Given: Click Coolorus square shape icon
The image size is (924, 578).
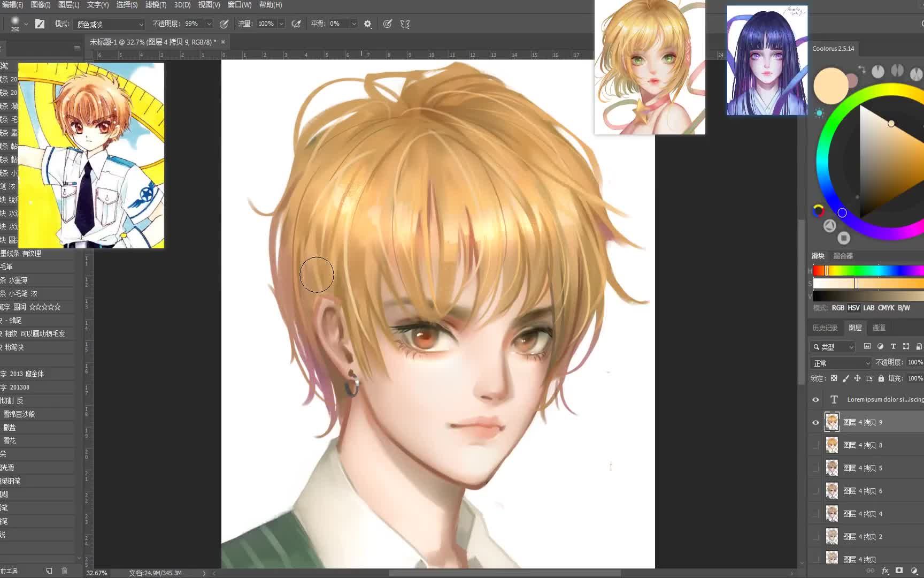Looking at the screenshot, I should tap(844, 238).
